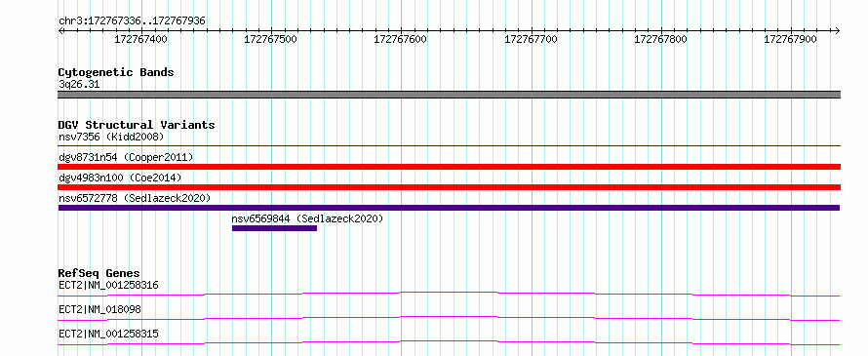Select the long purple nsv6572778 bar
Viewport: 868px width, 356px height.
point(449,208)
